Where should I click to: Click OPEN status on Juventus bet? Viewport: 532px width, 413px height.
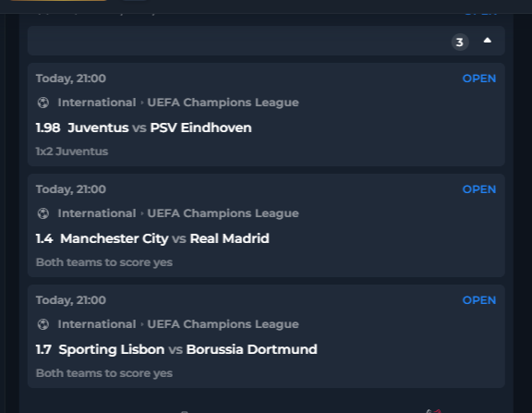[x=479, y=79]
